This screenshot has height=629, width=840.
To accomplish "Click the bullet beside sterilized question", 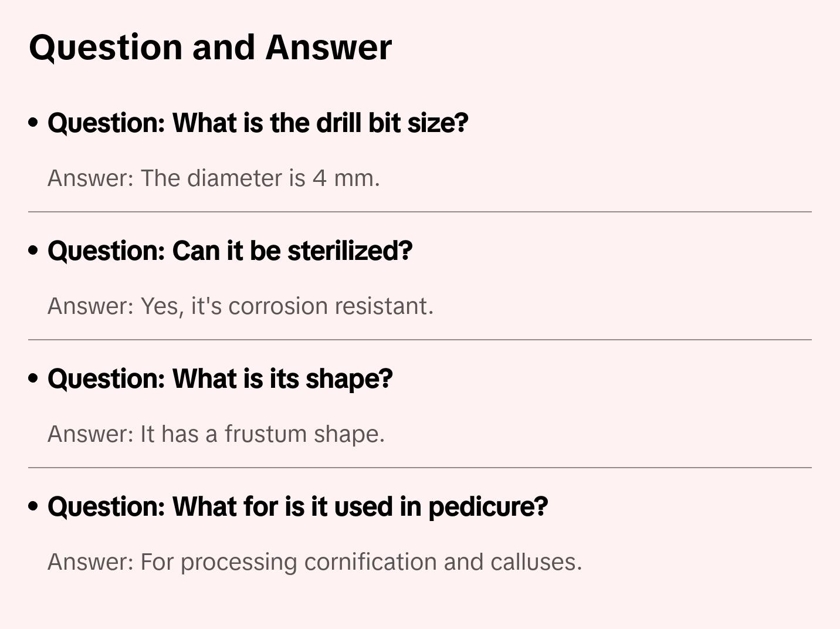I will (x=33, y=251).
